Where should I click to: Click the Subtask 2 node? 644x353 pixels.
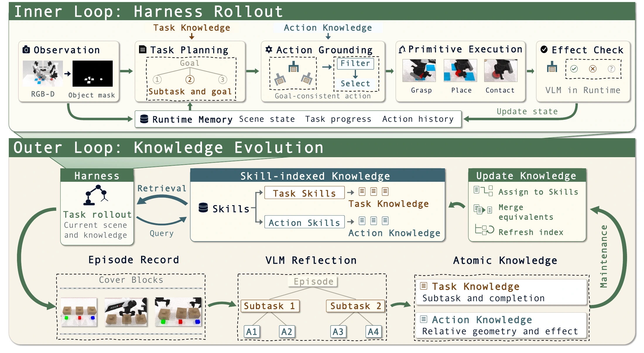click(x=356, y=306)
